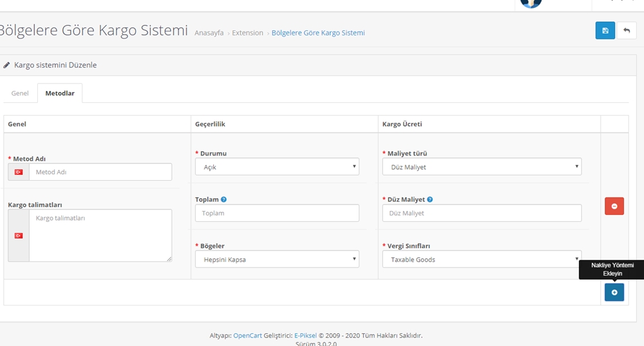Click the blue save icon button
The height and width of the screenshot is (346, 644).
click(605, 30)
